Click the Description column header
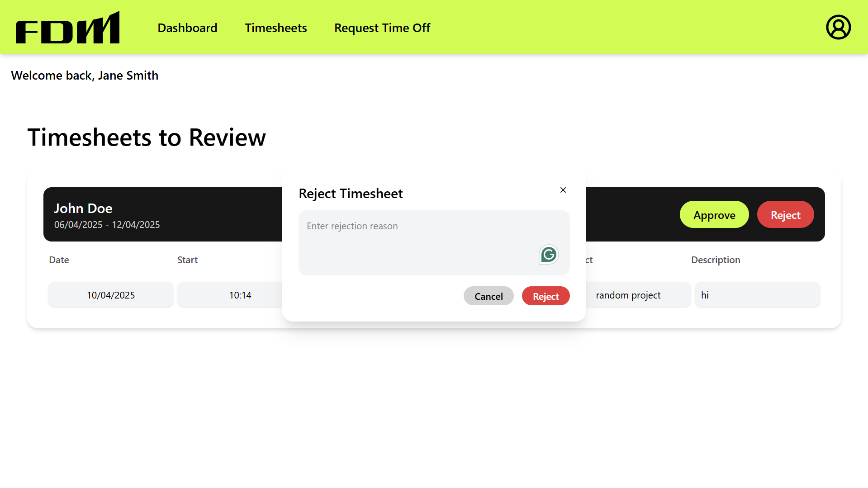Image resolution: width=868 pixels, height=488 pixels. click(x=716, y=260)
